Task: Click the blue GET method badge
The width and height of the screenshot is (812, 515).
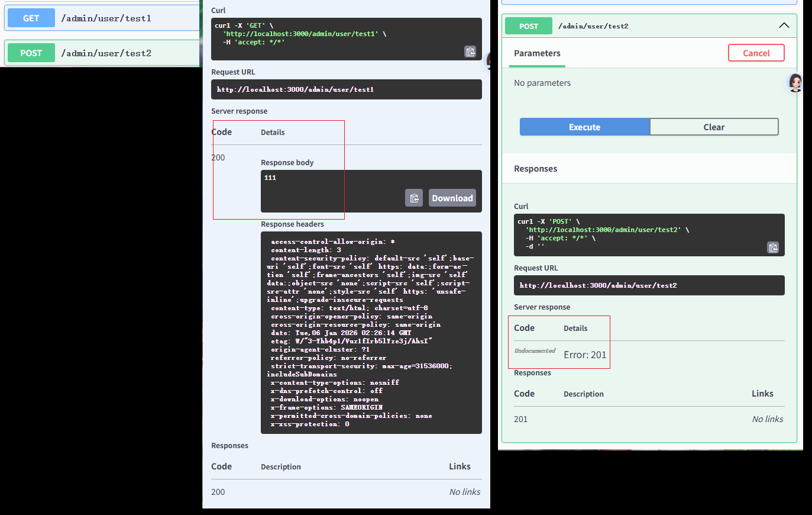Action: (x=31, y=18)
